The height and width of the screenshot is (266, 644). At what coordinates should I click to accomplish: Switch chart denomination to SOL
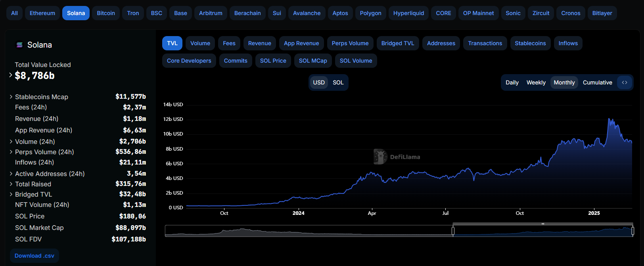[x=338, y=82]
